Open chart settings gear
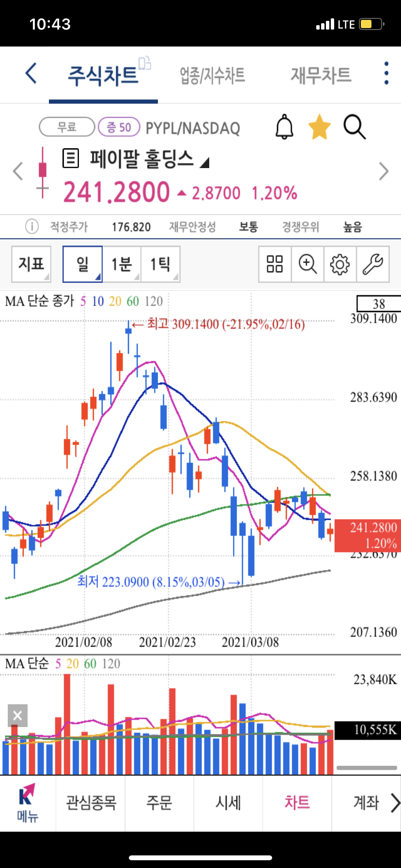 point(340,264)
